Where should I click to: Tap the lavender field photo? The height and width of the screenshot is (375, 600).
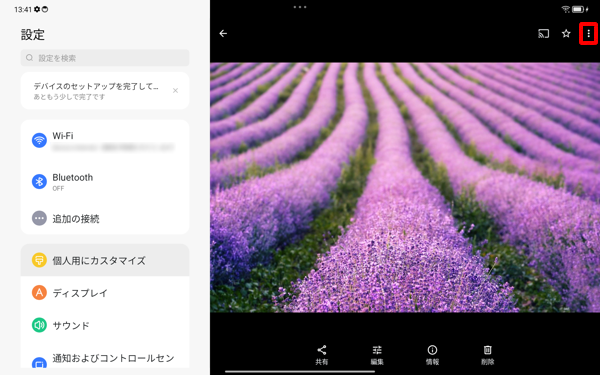405,188
